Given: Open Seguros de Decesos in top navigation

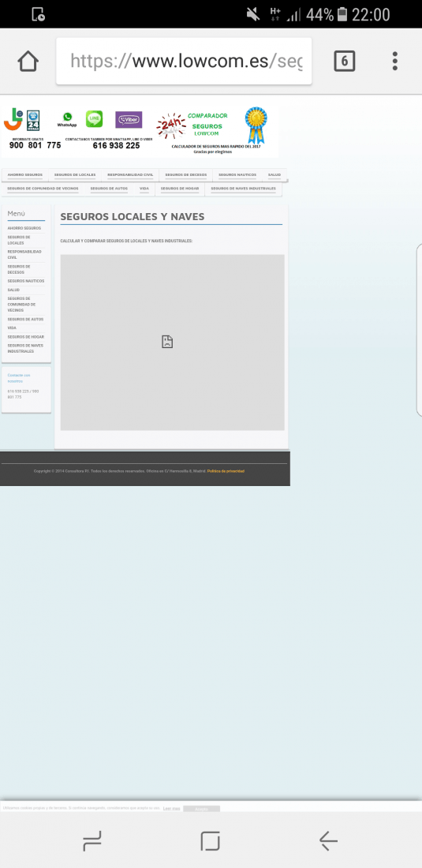Looking at the screenshot, I should (x=186, y=175).
